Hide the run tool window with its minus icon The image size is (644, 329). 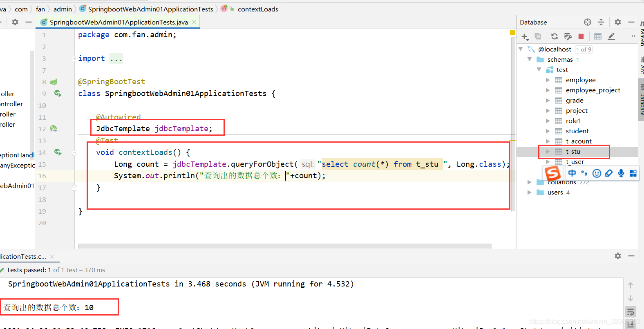point(631,256)
